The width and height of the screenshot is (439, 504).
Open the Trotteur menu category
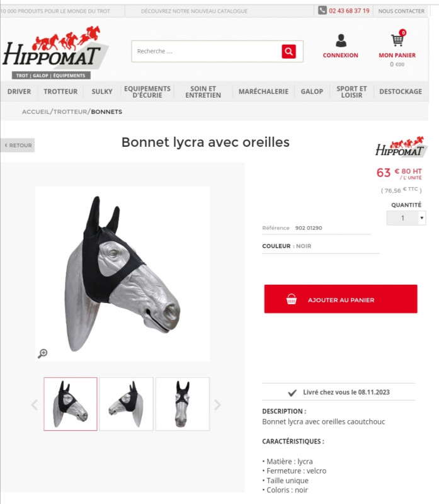click(60, 91)
